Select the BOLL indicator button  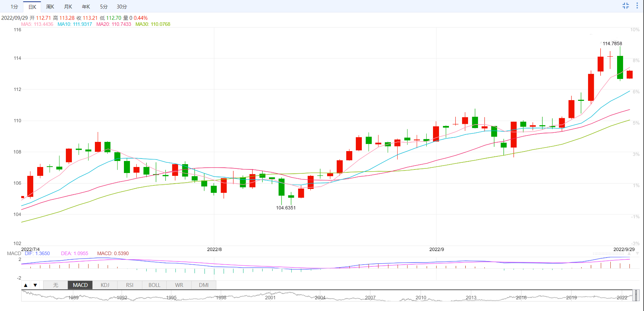(x=154, y=285)
